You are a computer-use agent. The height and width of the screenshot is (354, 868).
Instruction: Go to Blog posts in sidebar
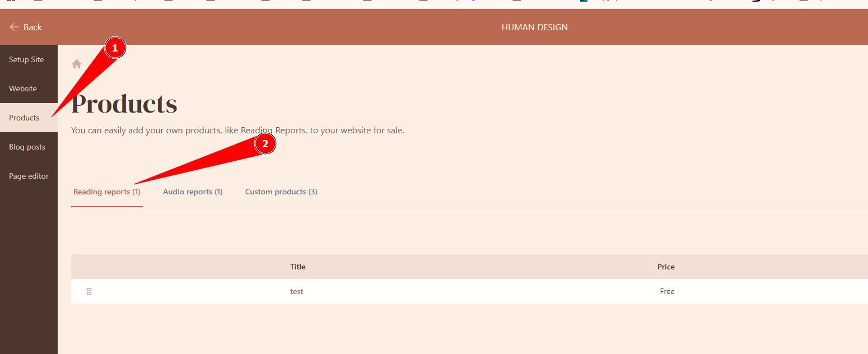click(27, 147)
